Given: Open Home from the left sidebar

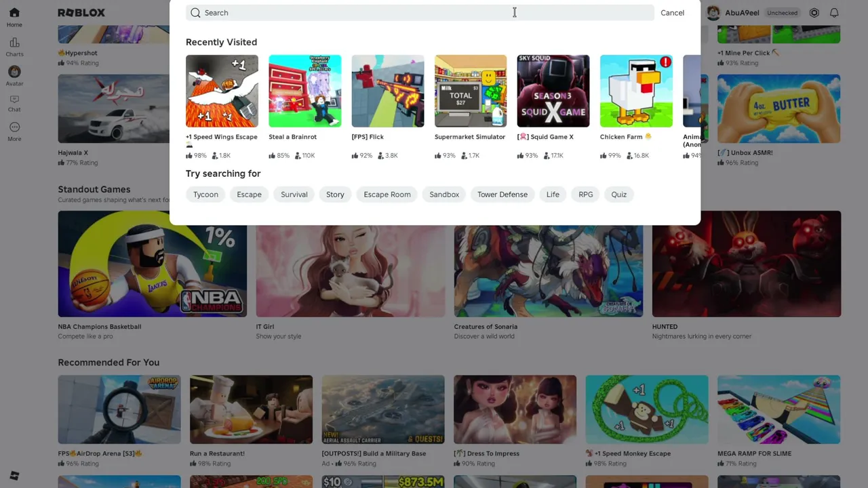Looking at the screenshot, I should [14, 17].
